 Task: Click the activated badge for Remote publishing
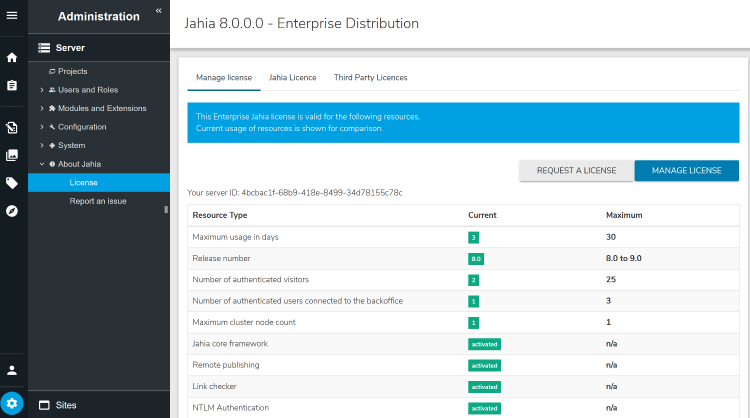coord(485,365)
